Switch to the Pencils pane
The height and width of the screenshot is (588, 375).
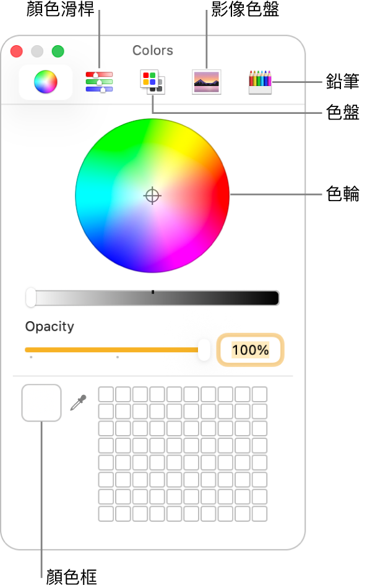(x=260, y=82)
